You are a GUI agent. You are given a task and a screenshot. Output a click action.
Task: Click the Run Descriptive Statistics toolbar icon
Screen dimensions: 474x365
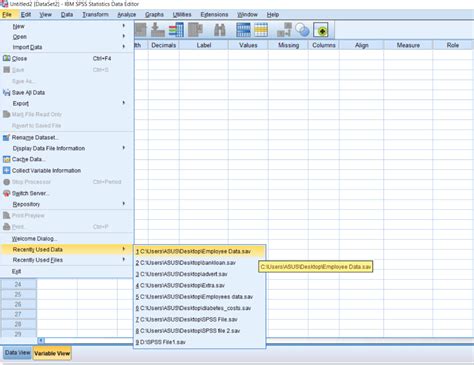pos(195,30)
